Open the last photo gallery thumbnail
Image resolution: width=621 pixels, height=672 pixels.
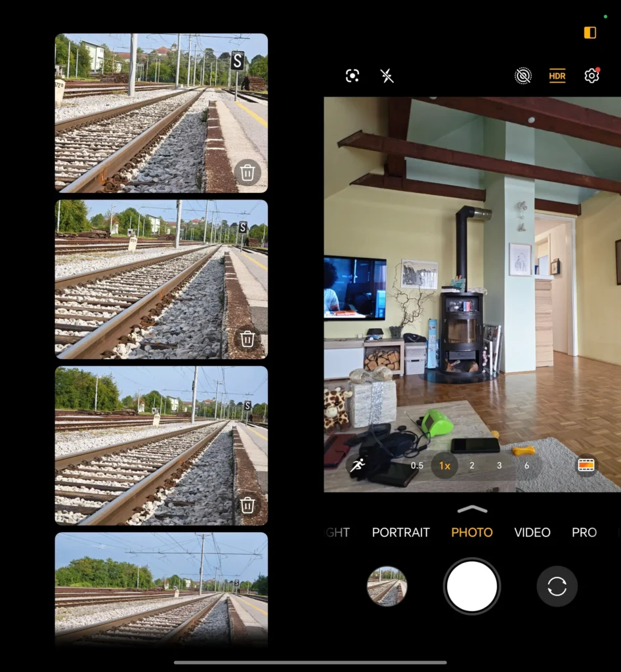[x=387, y=586]
